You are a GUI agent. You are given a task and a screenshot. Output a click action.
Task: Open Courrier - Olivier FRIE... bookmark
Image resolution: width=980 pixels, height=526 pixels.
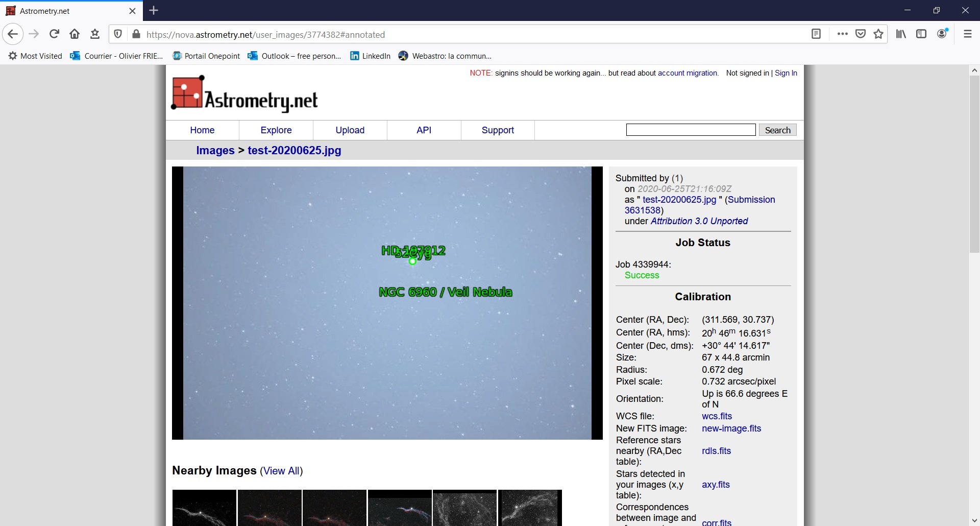coord(117,56)
